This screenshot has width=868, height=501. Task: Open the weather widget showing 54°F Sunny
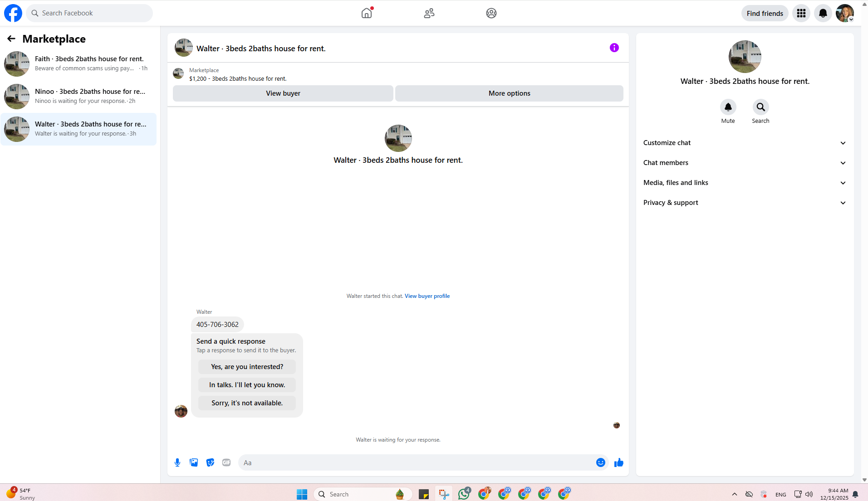coord(20,494)
